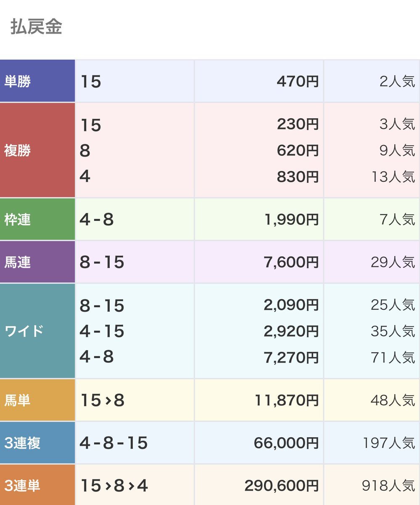The width and height of the screenshot is (420, 505).
Task: Select the teal ワイド label cell
Action: point(37,331)
